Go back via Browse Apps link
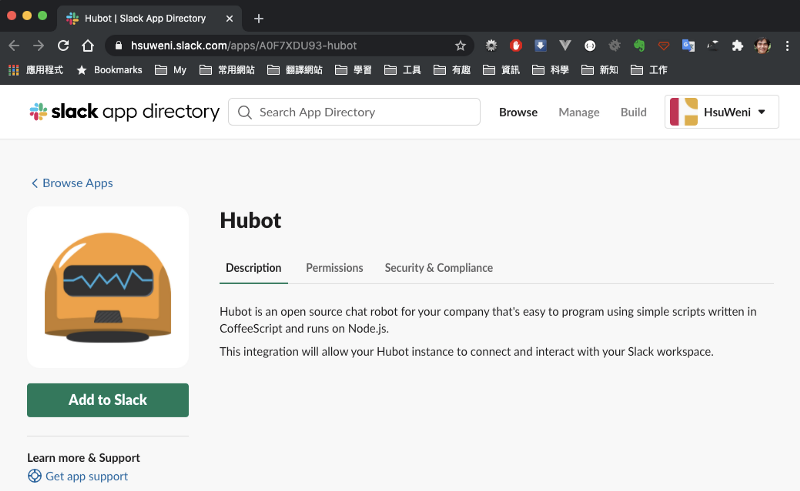Image resolution: width=800 pixels, height=491 pixels. point(72,183)
